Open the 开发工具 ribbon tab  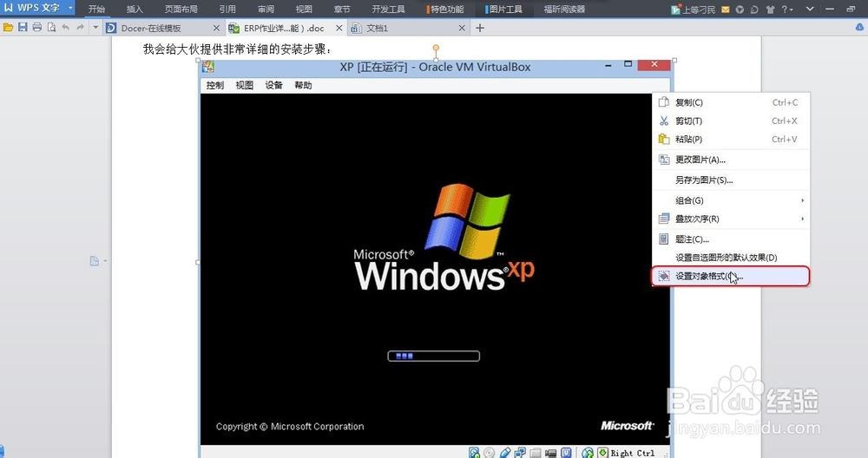coord(388,9)
